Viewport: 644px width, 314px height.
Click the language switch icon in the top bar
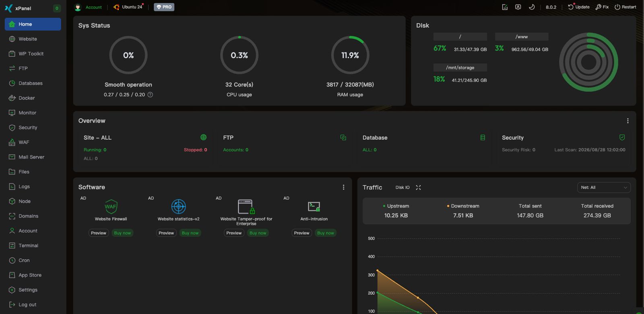[518, 7]
